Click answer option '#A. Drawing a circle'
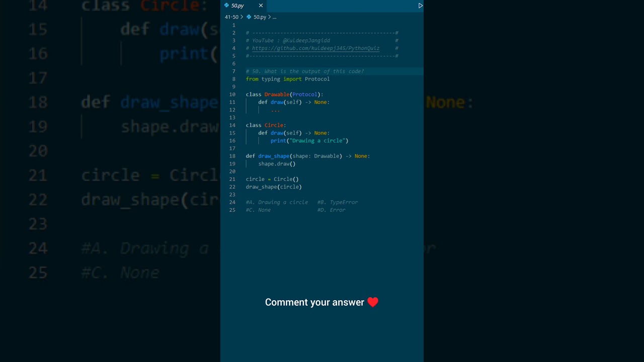This screenshot has width=644, height=362. pos(277,203)
